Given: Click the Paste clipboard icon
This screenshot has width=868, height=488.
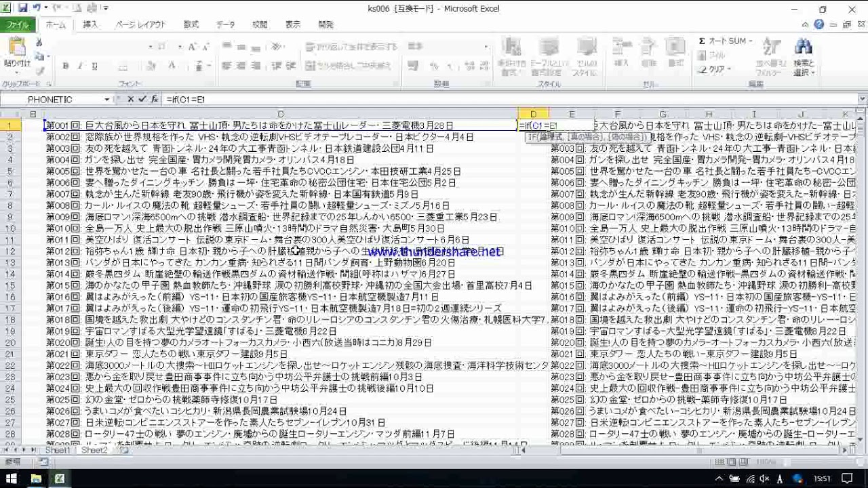Looking at the screenshot, I should coord(17,49).
